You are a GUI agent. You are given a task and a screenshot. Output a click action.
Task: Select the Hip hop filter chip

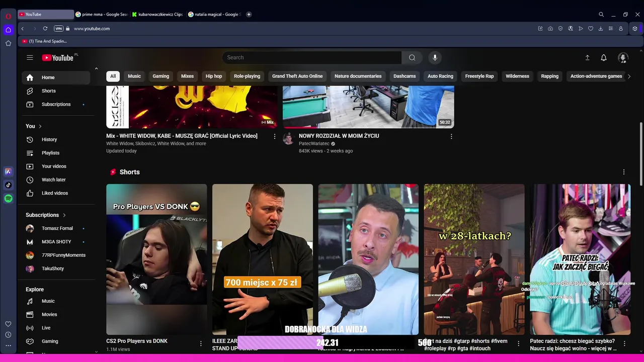point(214,76)
